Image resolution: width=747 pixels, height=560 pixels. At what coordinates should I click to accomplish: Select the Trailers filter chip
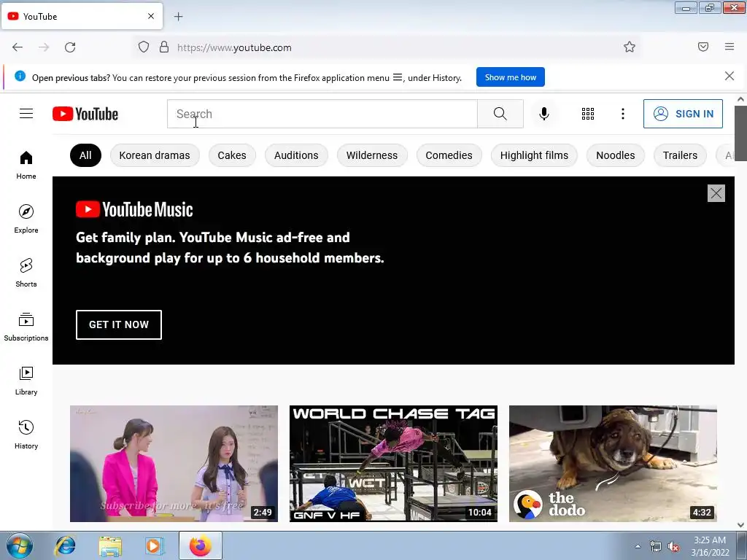[x=680, y=155]
